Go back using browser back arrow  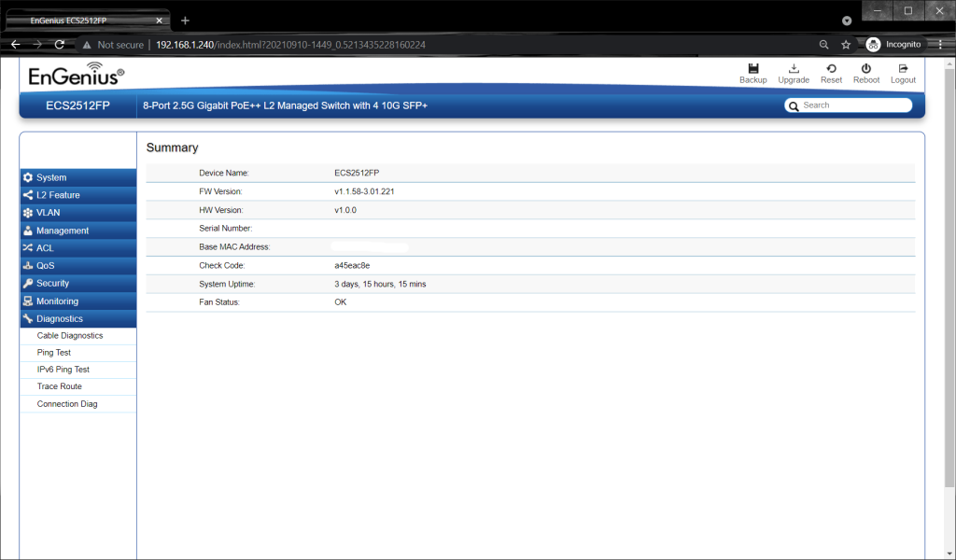tap(16, 45)
